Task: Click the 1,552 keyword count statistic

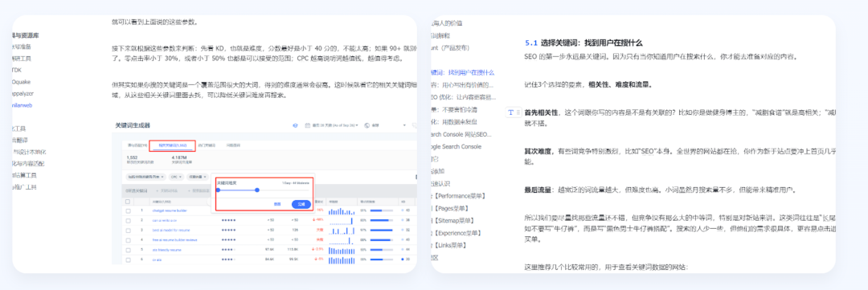Action: pos(132,158)
